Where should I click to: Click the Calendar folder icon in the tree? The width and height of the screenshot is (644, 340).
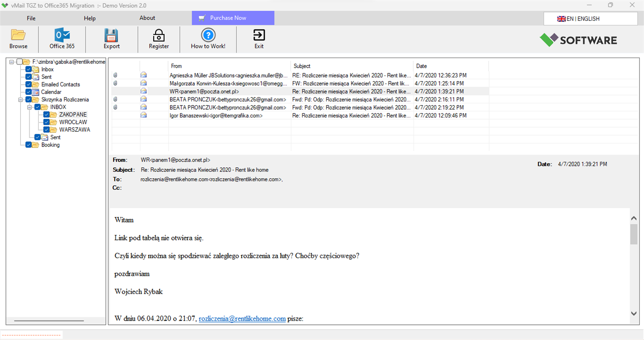point(36,92)
